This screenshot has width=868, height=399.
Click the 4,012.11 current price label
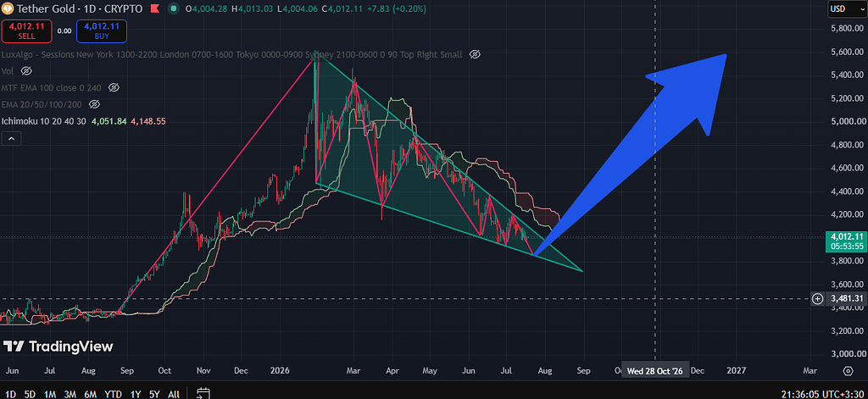(845, 236)
